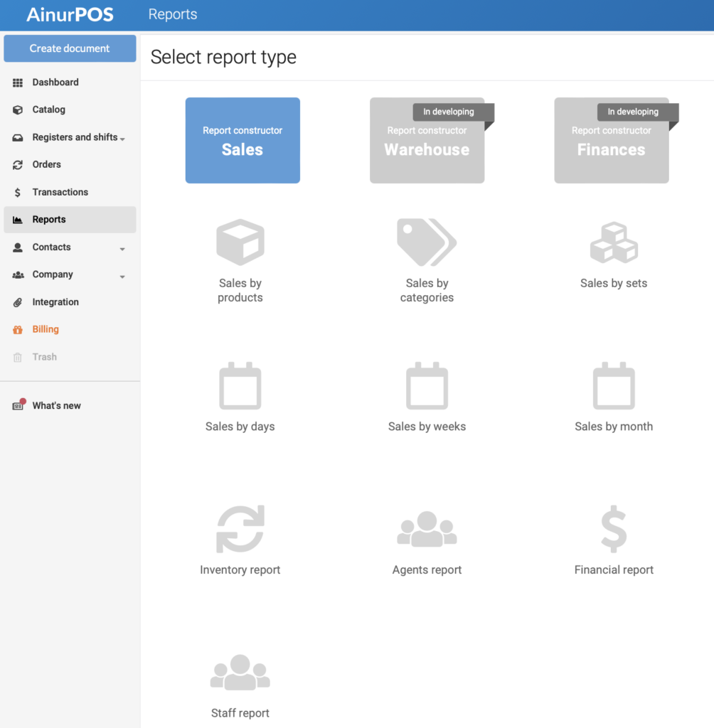Open the Sales by sets cubes icon
The height and width of the screenshot is (728, 714).
(614, 242)
